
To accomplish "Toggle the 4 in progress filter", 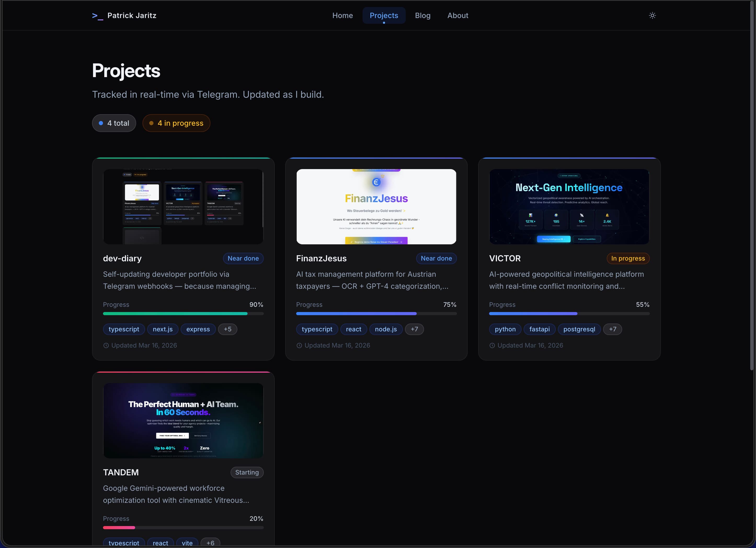I will point(176,123).
